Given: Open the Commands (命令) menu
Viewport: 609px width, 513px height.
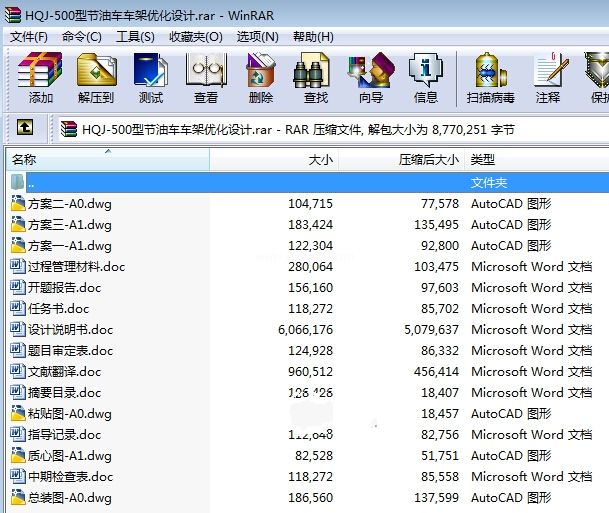Looking at the screenshot, I should pos(82,37).
